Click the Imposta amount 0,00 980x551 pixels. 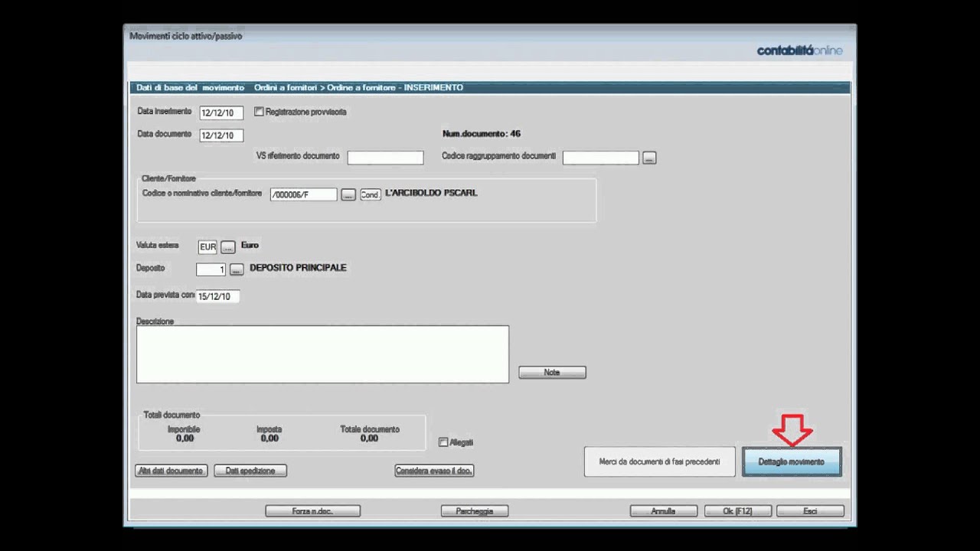[x=269, y=439]
